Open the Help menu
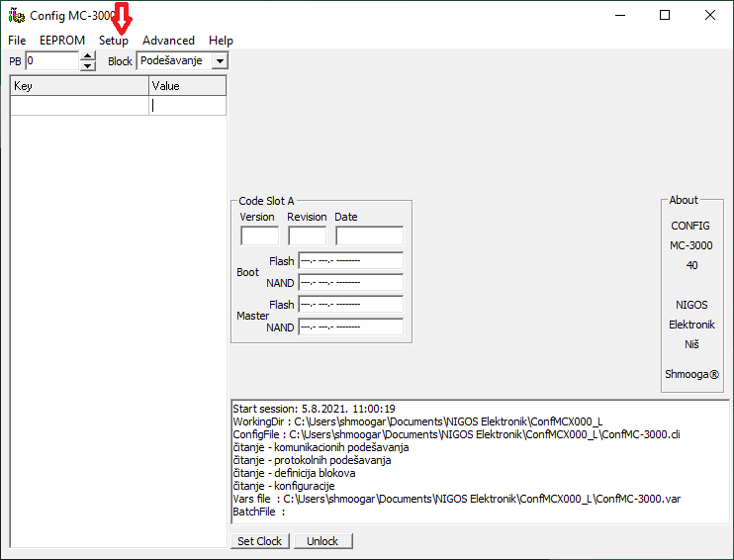Screen dimensions: 734x560 [x=221, y=41]
